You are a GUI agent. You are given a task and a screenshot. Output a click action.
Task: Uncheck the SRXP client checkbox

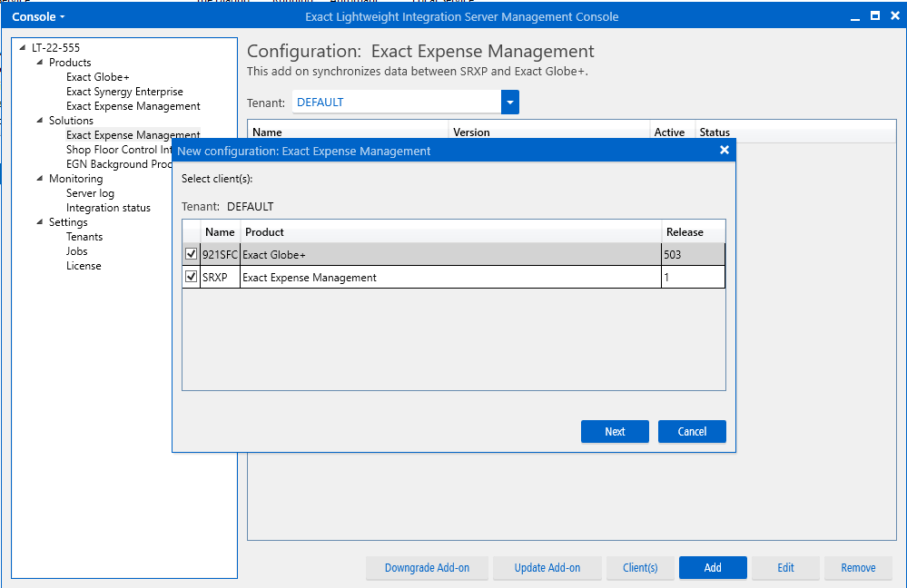pyautogui.click(x=192, y=277)
